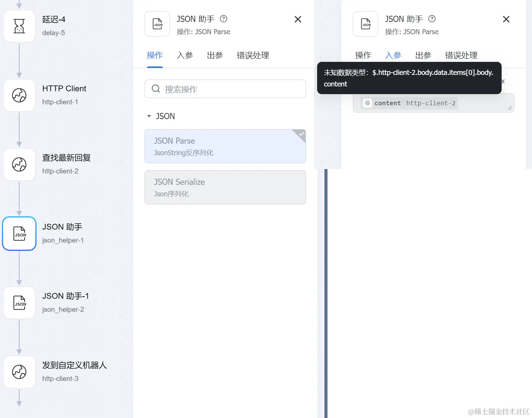
Task: Select the 查找最新回复 node icon
Action: tap(19, 164)
